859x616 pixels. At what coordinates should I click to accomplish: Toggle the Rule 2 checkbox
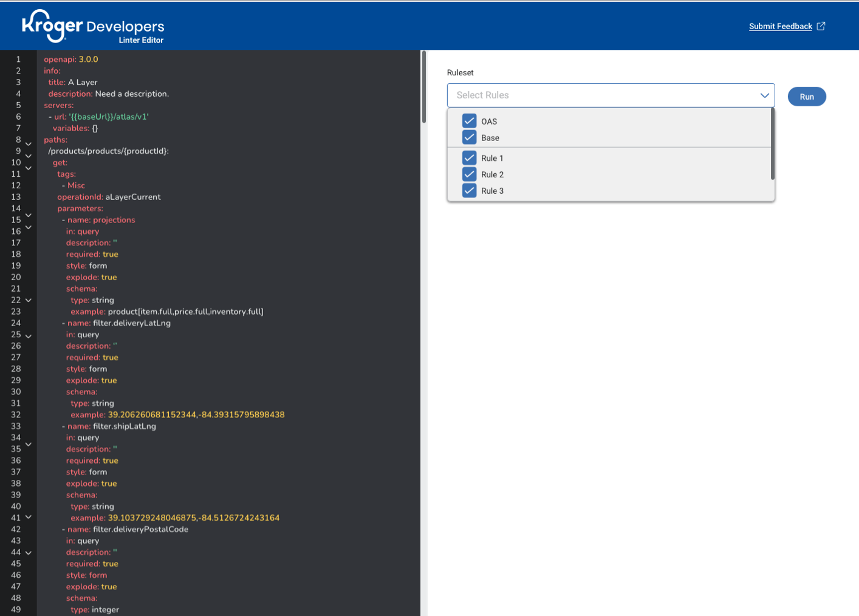(469, 174)
